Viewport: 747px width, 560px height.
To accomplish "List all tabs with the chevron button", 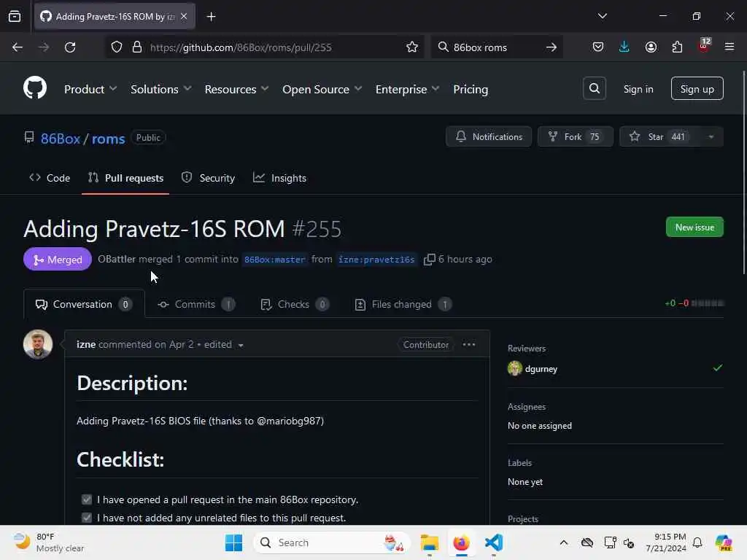I will [602, 16].
